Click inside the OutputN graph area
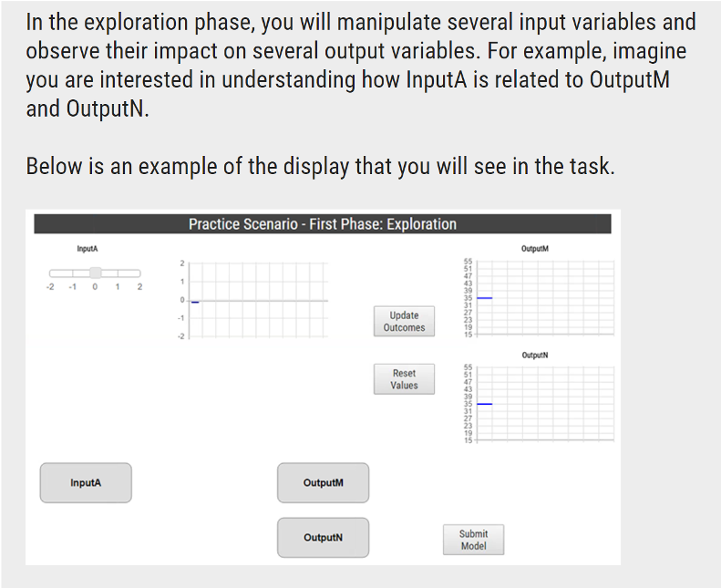Screen dimensions: 721x588 [x=545, y=404]
